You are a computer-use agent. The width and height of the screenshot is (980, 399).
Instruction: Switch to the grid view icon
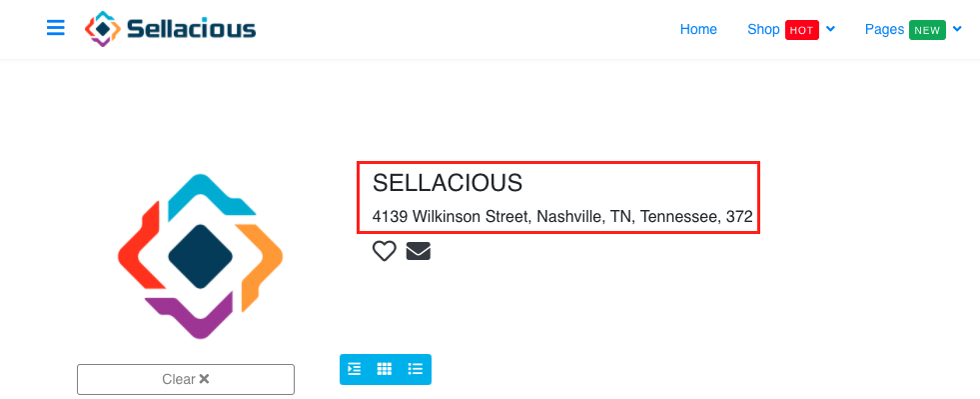pyautogui.click(x=385, y=369)
